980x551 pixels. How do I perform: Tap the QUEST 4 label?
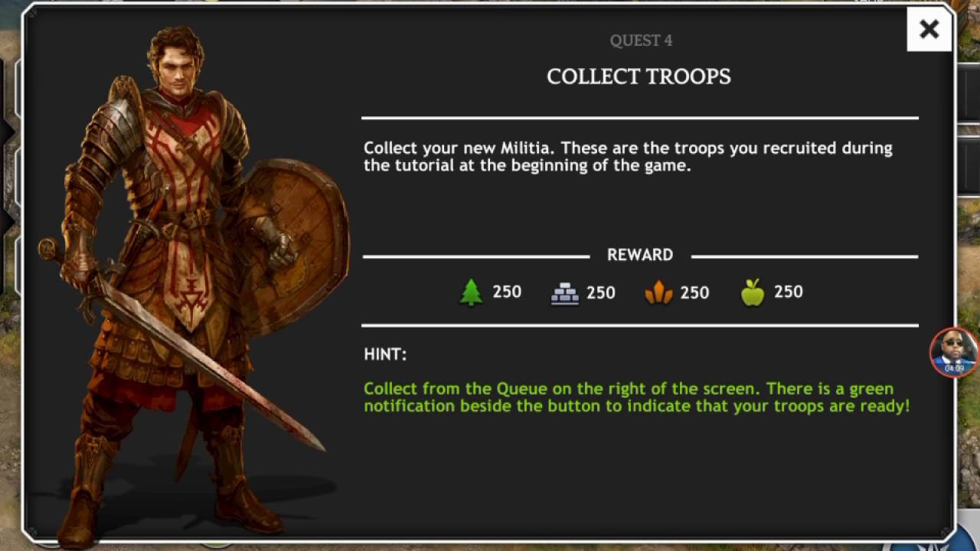(641, 41)
